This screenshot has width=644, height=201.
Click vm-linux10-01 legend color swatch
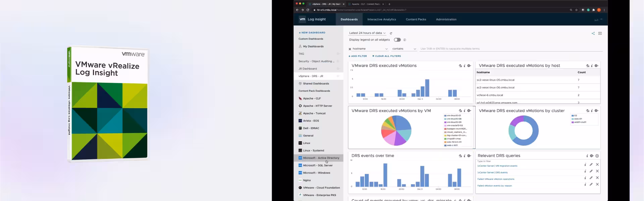click(x=445, y=116)
